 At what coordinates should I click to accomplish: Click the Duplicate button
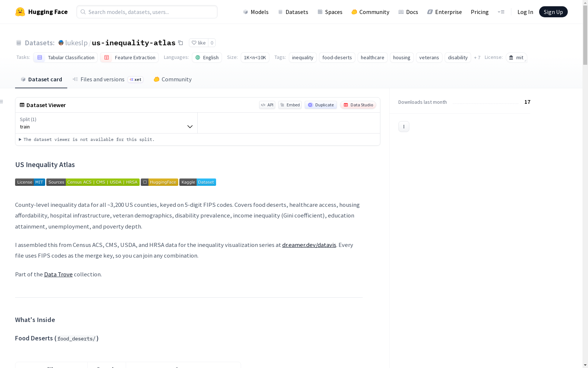(x=321, y=105)
